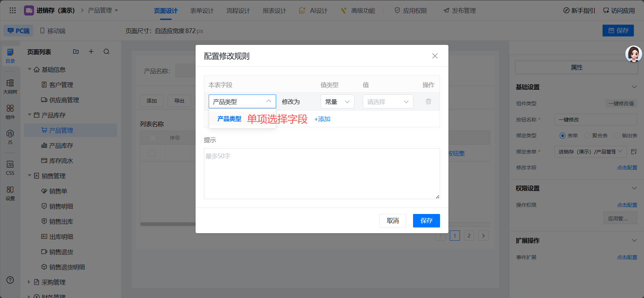Viewport: 644px width, 298px height.
Task: Open the CSS editor in sidebar
Action: (10, 168)
